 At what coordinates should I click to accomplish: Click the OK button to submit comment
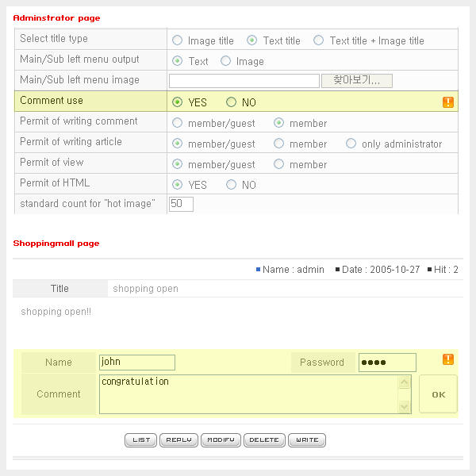(x=438, y=394)
